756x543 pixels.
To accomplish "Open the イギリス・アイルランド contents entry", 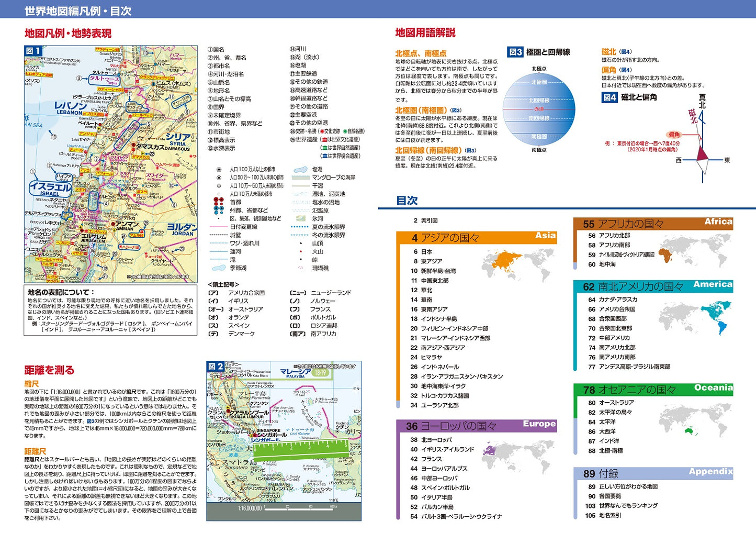I will (447, 449).
